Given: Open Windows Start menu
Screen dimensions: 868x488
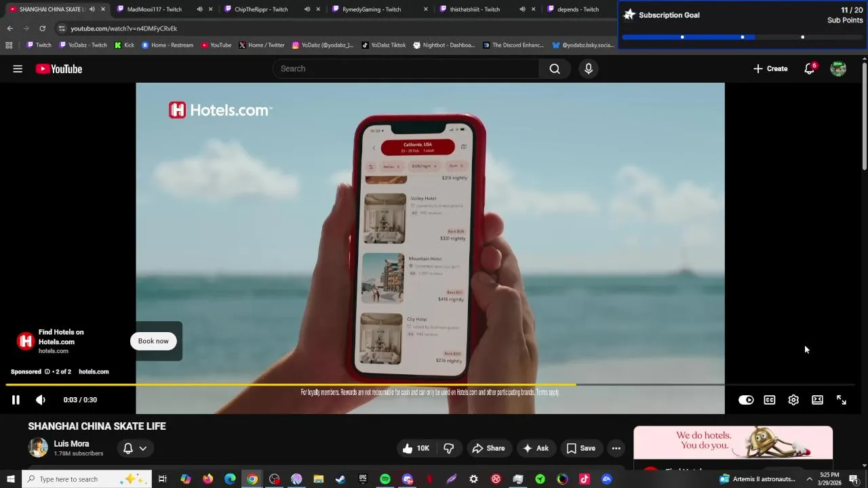Looking at the screenshot, I should [x=10, y=479].
